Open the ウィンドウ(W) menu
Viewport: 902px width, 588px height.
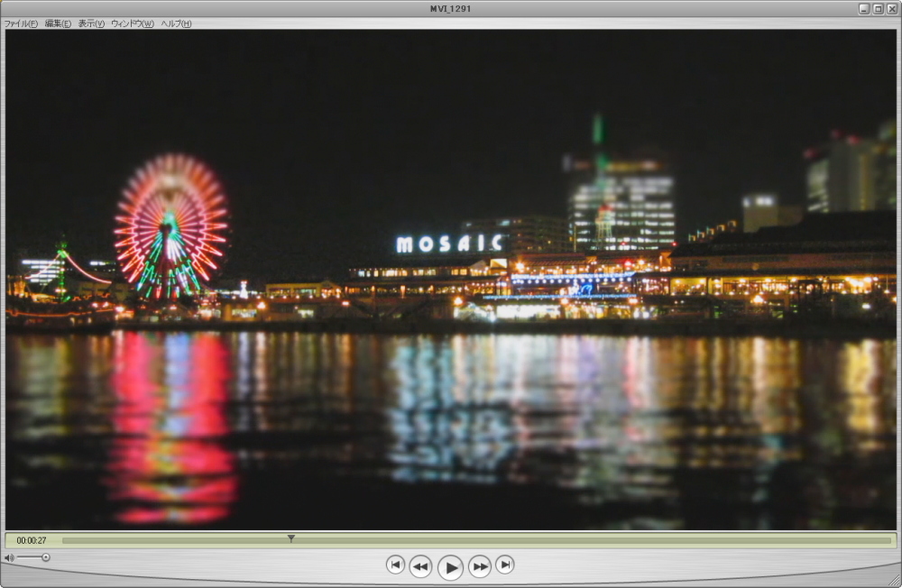pyautogui.click(x=132, y=23)
